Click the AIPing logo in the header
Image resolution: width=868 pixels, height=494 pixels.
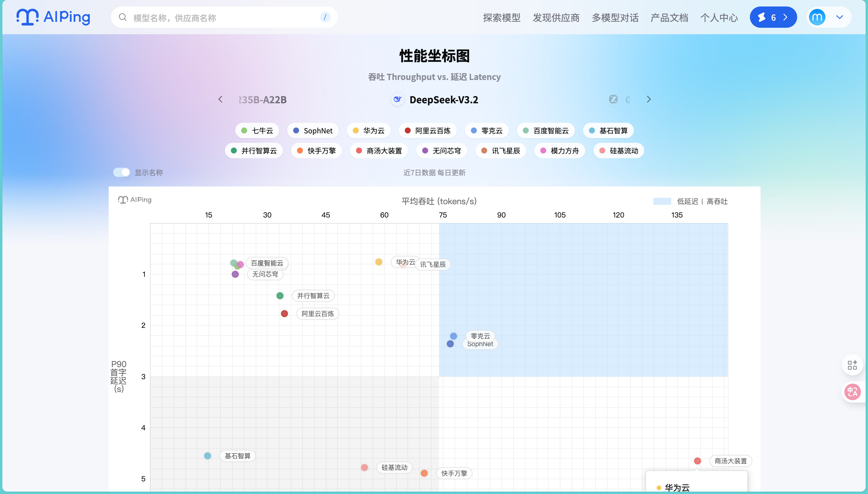[x=53, y=17]
